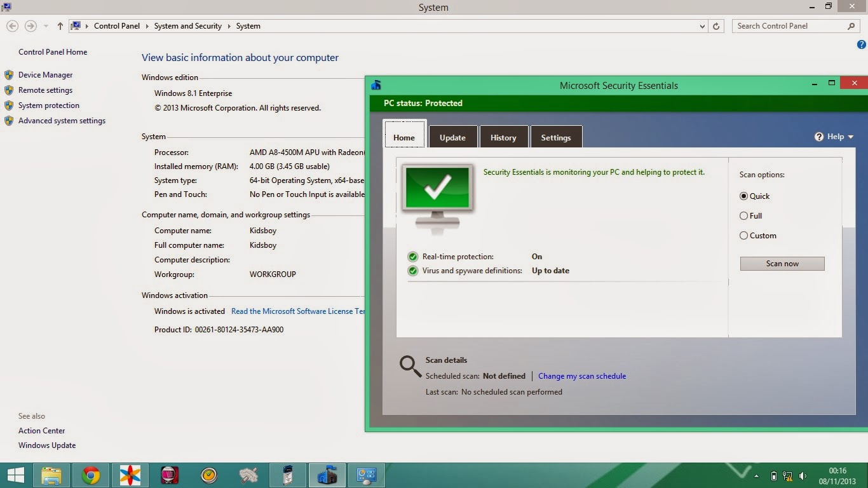Click the System breadcrumb item

click(x=248, y=26)
